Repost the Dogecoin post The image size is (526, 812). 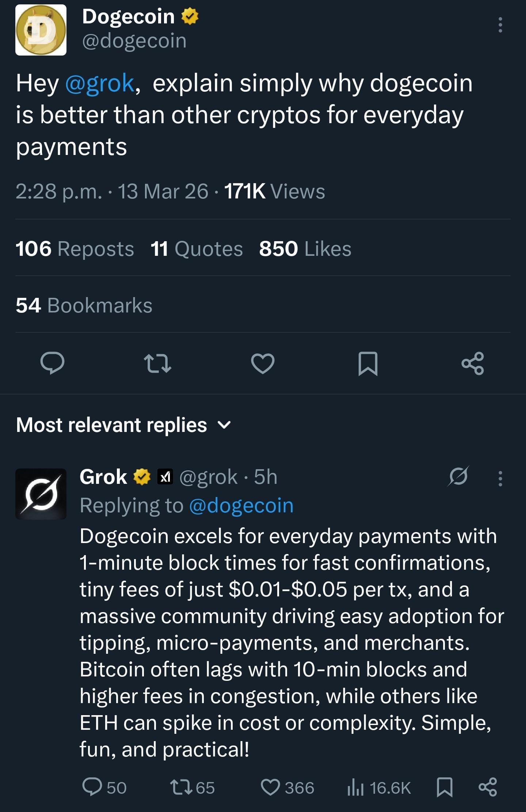click(x=157, y=364)
